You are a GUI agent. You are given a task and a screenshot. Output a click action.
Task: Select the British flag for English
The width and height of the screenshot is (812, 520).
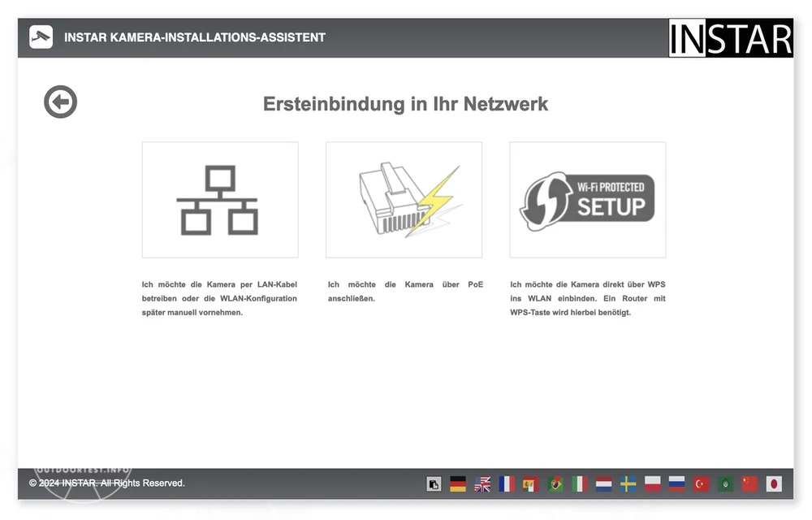(x=482, y=484)
